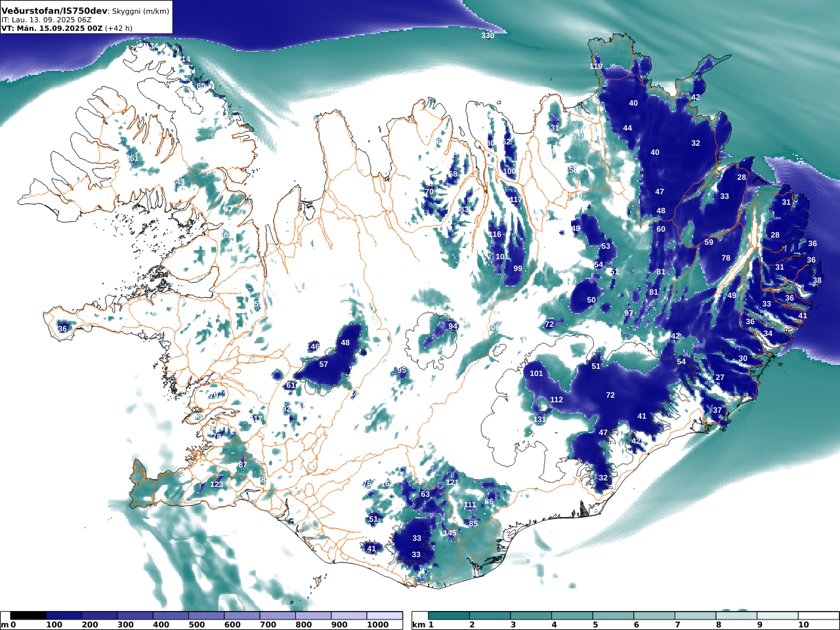
Task: Pick the 8–9 km legend swatch
Action: (x=736, y=616)
